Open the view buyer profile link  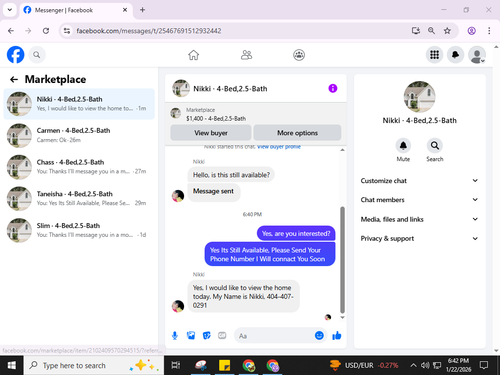tap(279, 147)
